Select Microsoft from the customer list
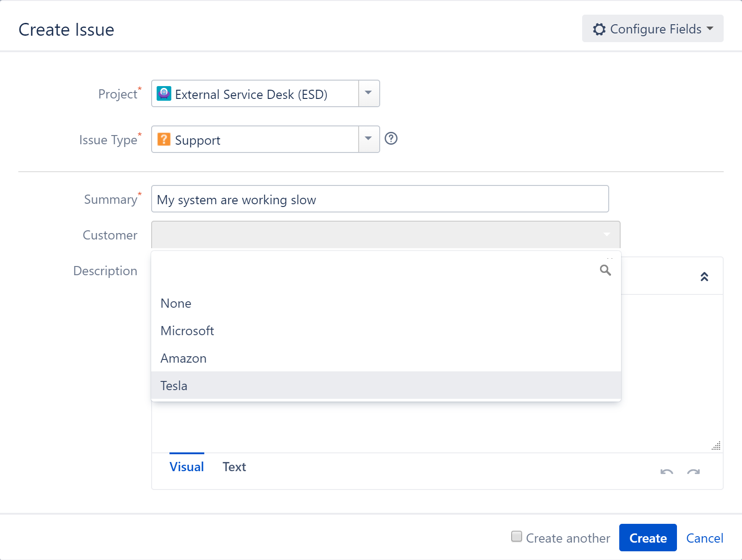Screen dimensions: 742x560 187,331
